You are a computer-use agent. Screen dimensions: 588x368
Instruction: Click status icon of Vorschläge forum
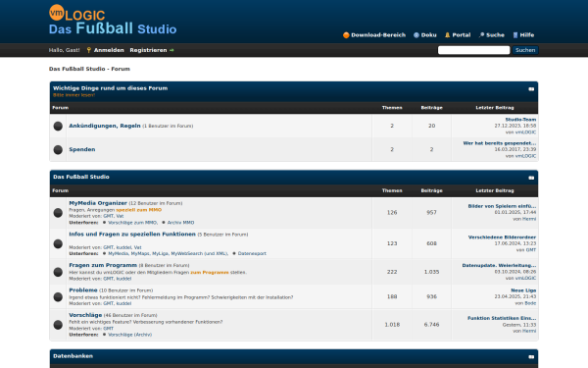pos(58,325)
